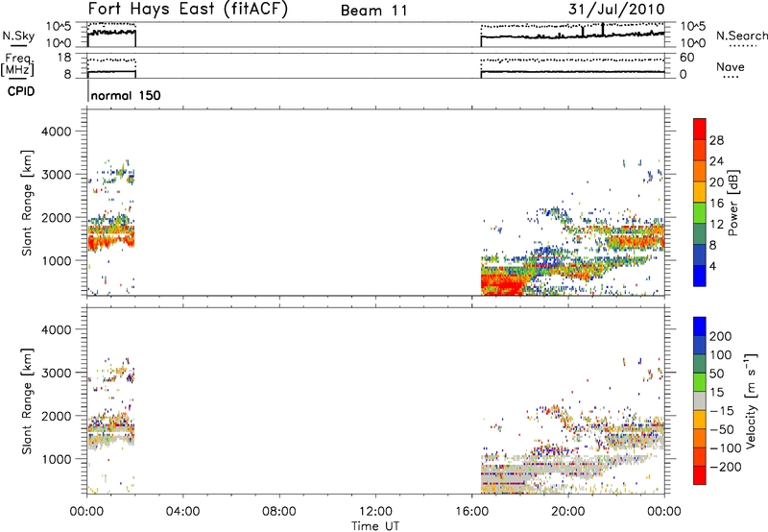
Task: Click the date '31/Jul/2010'
Action: coord(616,9)
